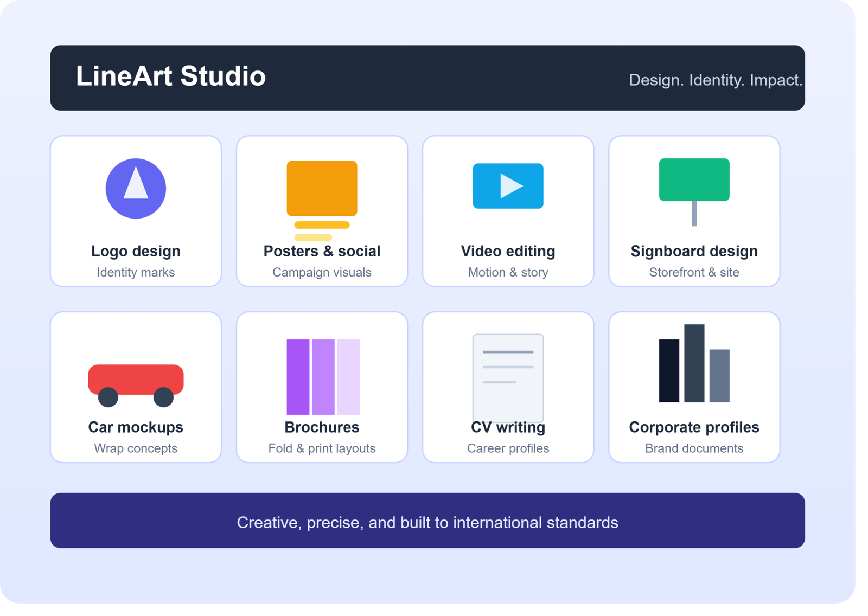Open the Logo design heading
The width and height of the screenshot is (868, 616).
tap(136, 251)
